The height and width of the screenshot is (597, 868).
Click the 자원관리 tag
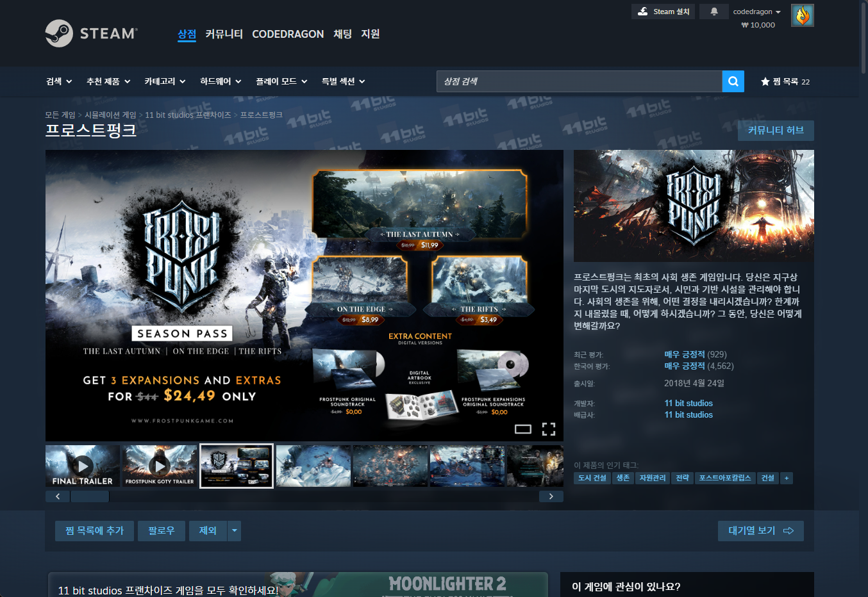click(x=653, y=478)
